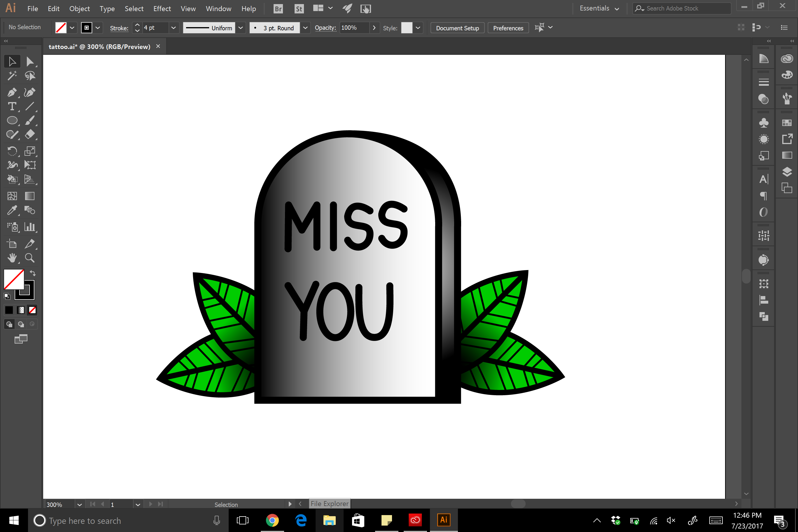Set paint mode to Color
The height and width of the screenshot is (532, 798).
click(9, 310)
